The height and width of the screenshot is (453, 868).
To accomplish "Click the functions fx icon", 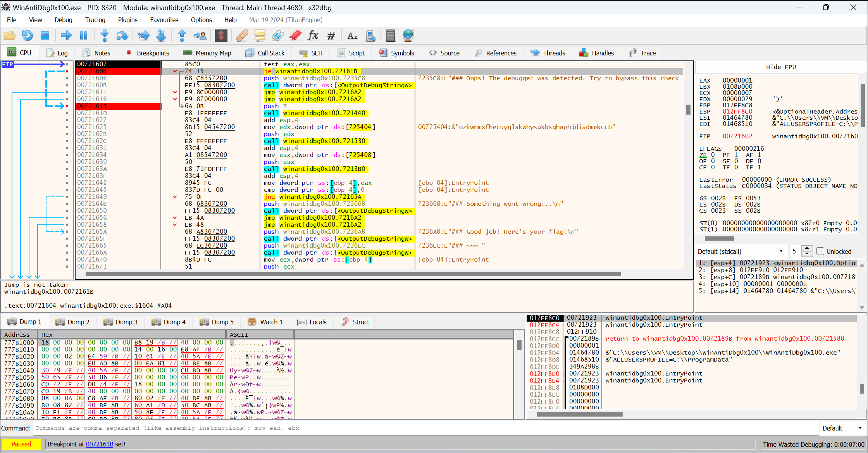I will pos(313,36).
